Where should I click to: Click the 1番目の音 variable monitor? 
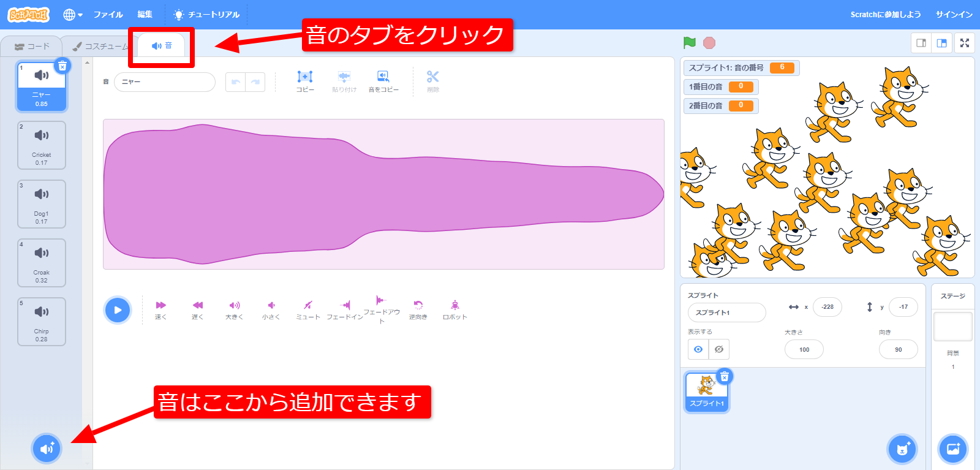[x=721, y=86]
